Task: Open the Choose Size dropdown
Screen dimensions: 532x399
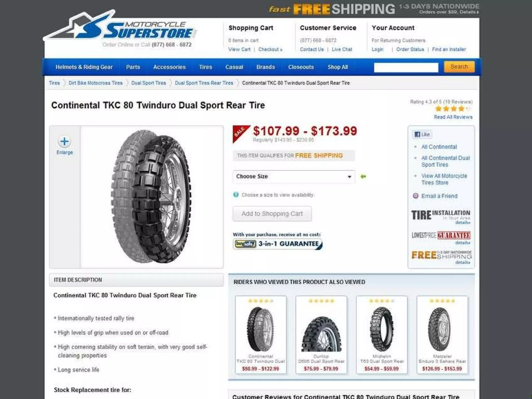Action: tap(294, 177)
